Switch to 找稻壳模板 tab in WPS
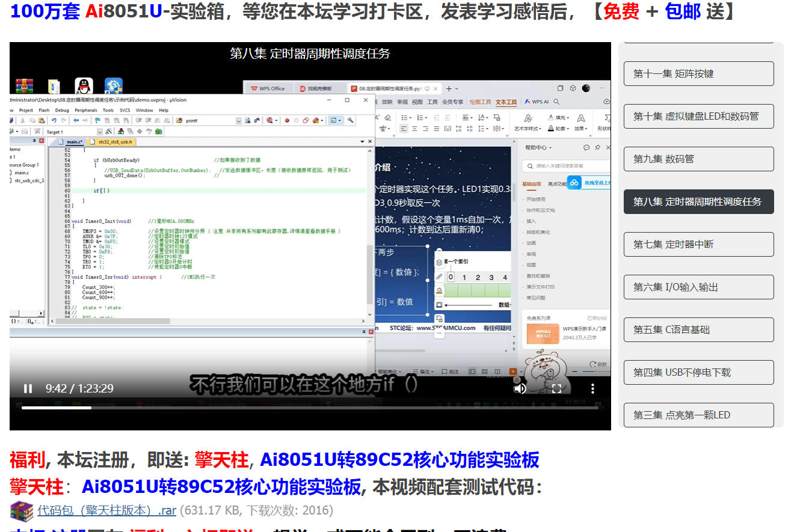 321,88
